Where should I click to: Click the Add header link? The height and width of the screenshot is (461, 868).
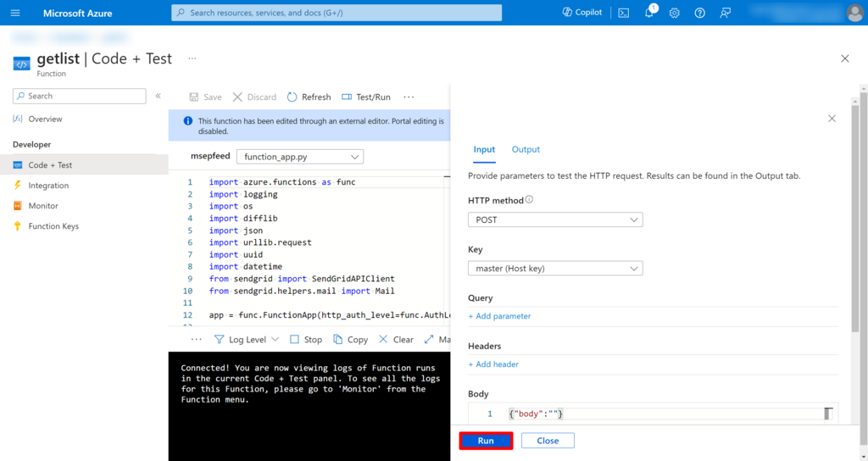click(x=493, y=364)
